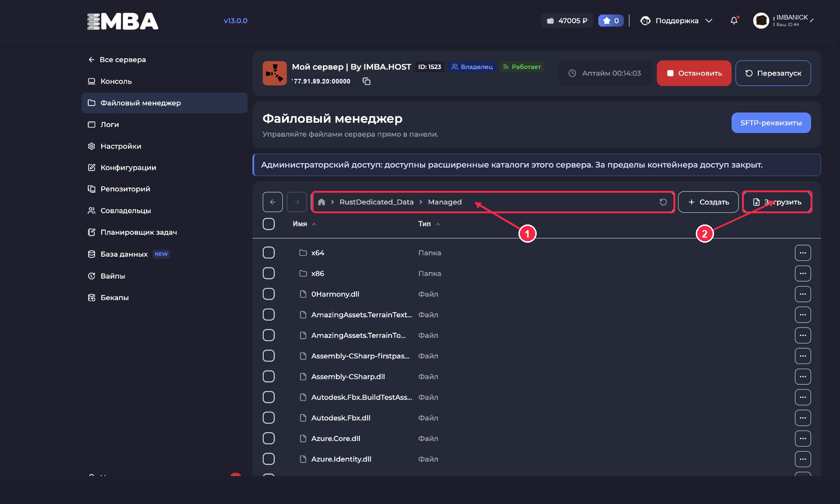Open SFTP-реквизиты

(771, 123)
